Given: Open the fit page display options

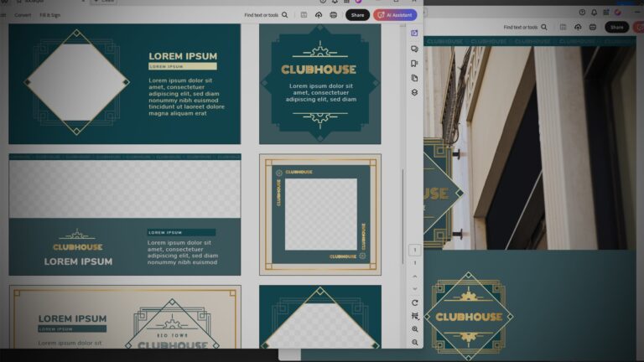Looking at the screenshot, I should pos(414,316).
